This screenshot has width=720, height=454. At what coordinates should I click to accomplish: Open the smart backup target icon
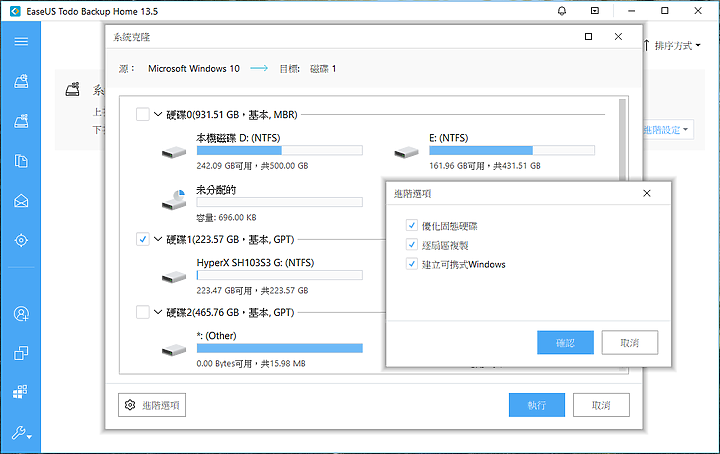click(x=21, y=240)
